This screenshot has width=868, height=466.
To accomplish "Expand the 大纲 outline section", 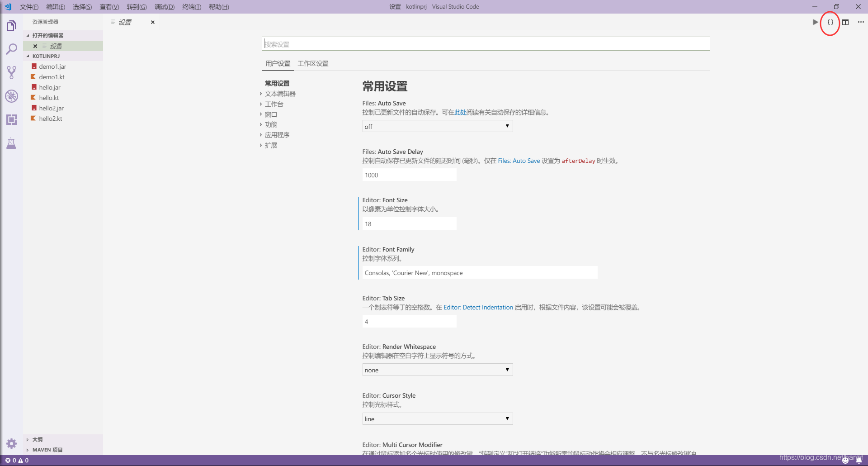I will coord(63,439).
